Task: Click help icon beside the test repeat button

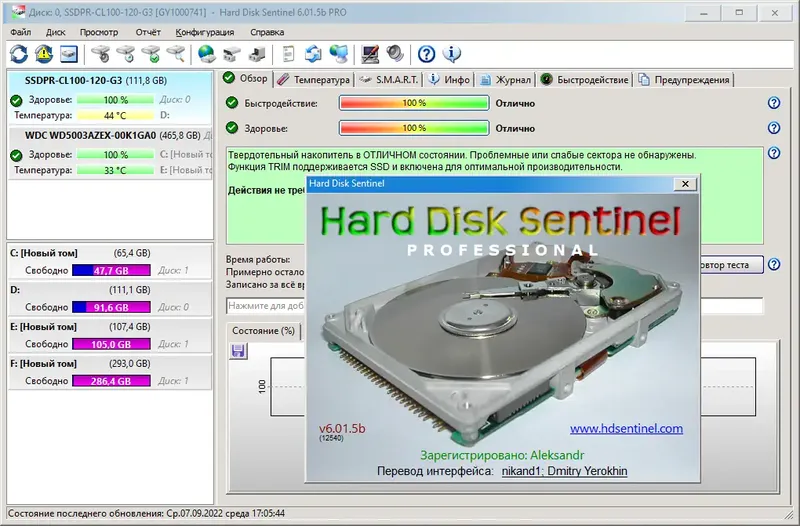Action: 774,264
